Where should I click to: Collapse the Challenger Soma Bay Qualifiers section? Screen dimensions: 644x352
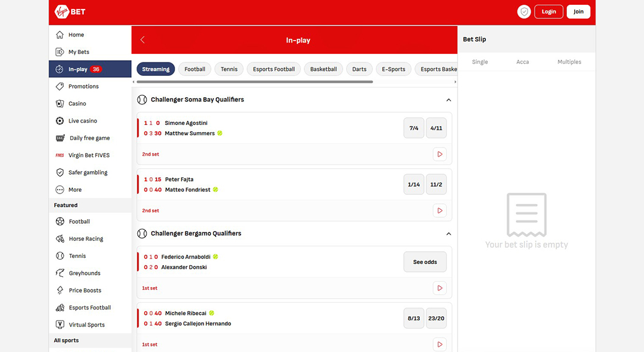448,99
